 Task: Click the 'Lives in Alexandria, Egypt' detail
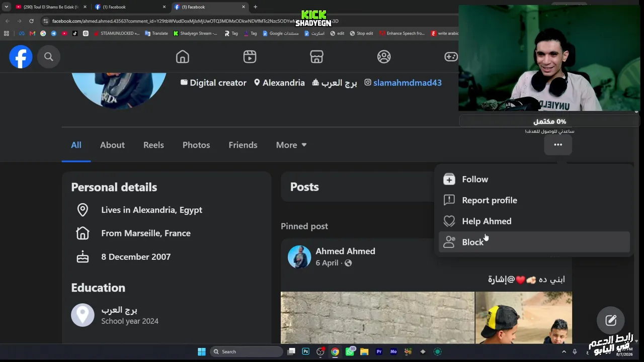click(151, 210)
